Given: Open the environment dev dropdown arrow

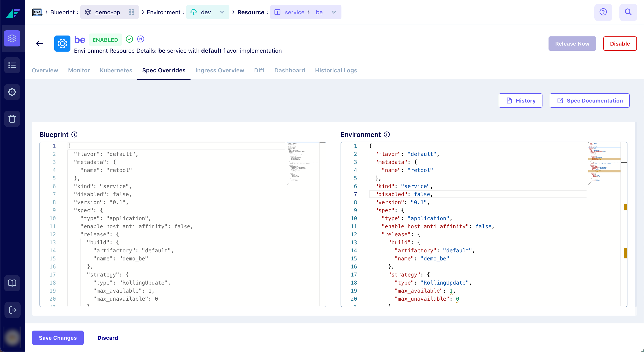Looking at the screenshot, I should tap(222, 12).
